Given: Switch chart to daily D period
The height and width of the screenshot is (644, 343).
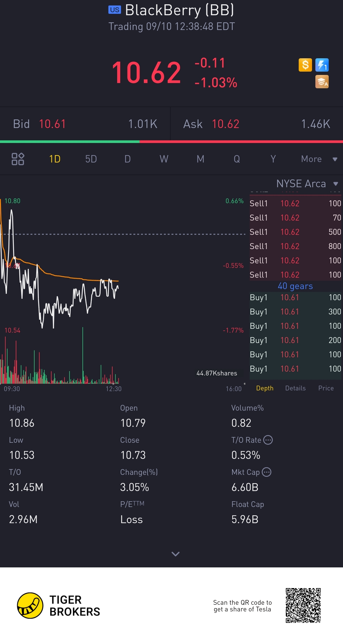Looking at the screenshot, I should pos(127,159).
